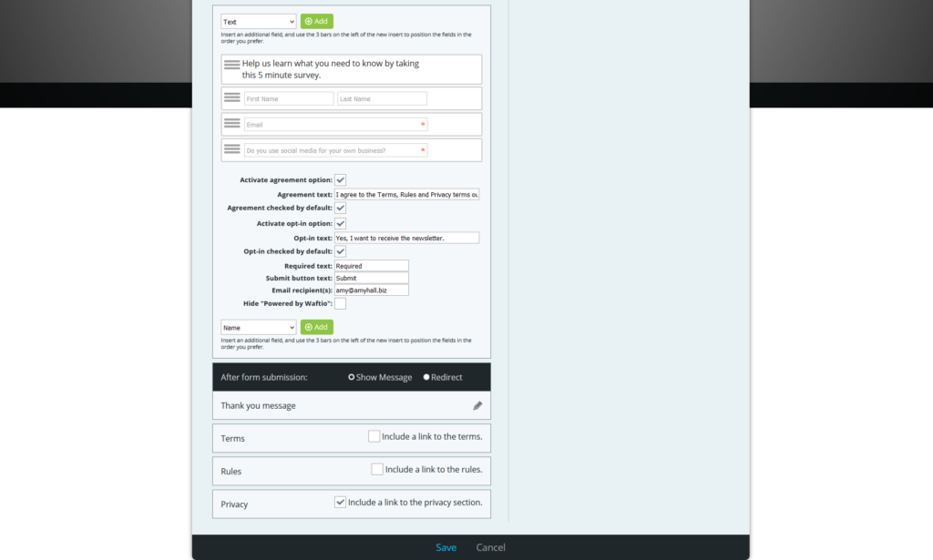The height and width of the screenshot is (560, 933).
Task: Toggle Agreement checked by default
Action: [340, 208]
